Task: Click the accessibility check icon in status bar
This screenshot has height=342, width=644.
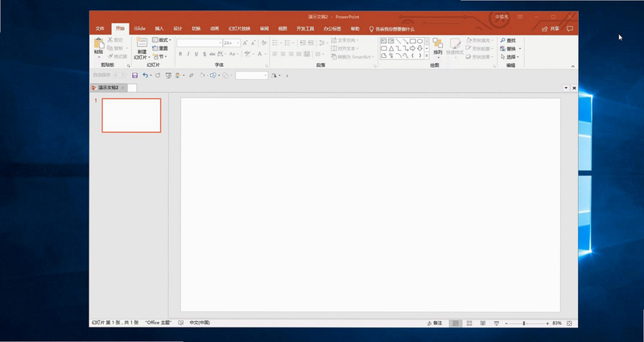Action: tap(180, 323)
